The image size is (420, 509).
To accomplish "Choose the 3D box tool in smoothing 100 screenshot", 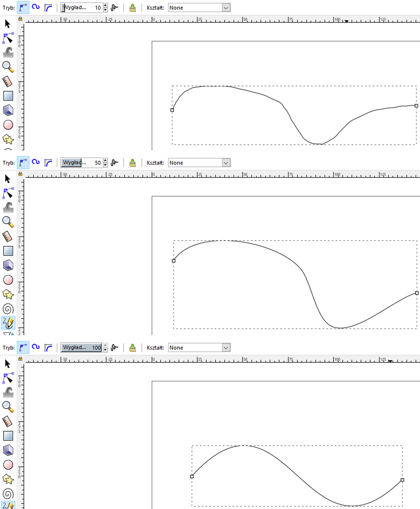I will (x=8, y=450).
